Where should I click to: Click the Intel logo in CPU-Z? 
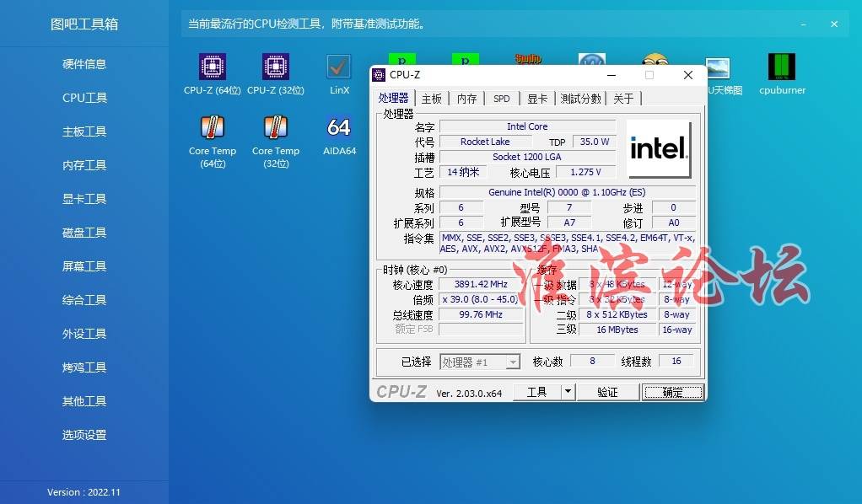coord(659,149)
